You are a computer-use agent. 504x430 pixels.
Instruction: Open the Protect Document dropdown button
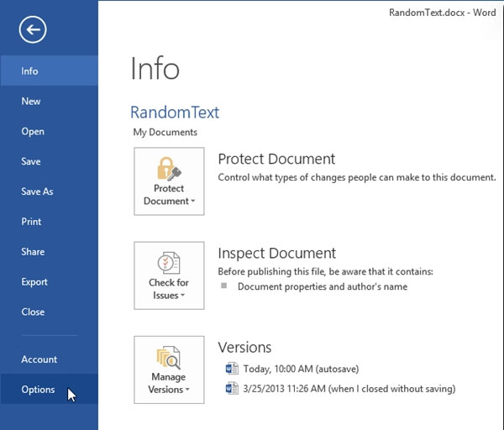[169, 181]
